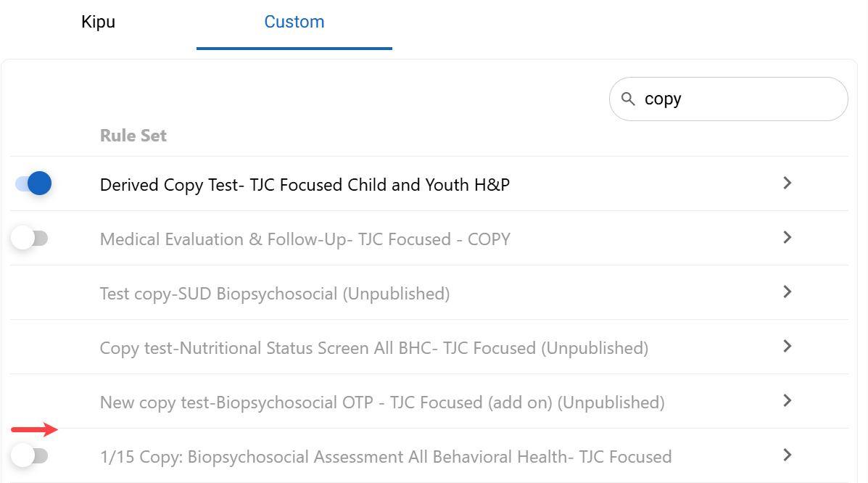Switch to the Kipu tab
Viewport: 868px width, 483px height.
pos(98,22)
